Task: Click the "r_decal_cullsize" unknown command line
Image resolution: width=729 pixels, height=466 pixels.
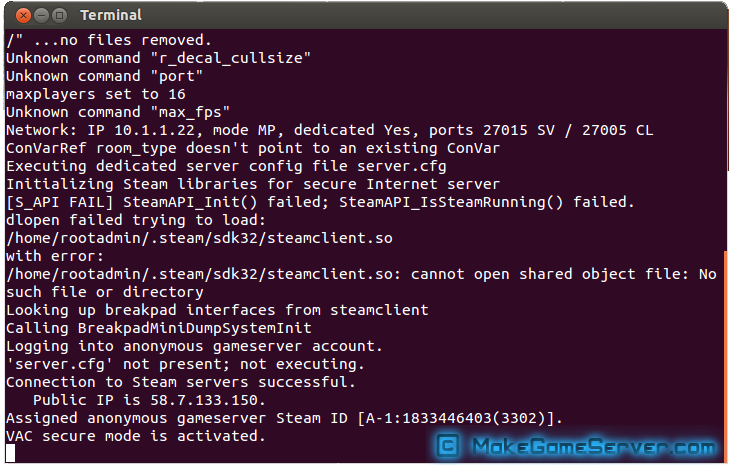Action: (x=159, y=58)
